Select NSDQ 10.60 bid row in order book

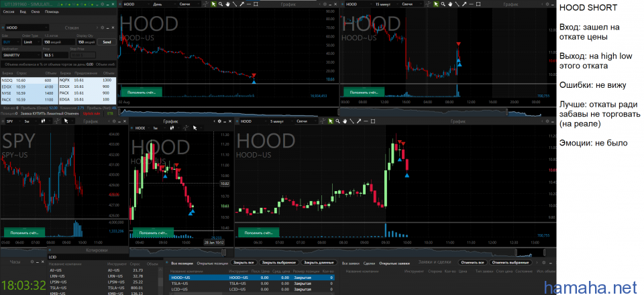point(29,80)
